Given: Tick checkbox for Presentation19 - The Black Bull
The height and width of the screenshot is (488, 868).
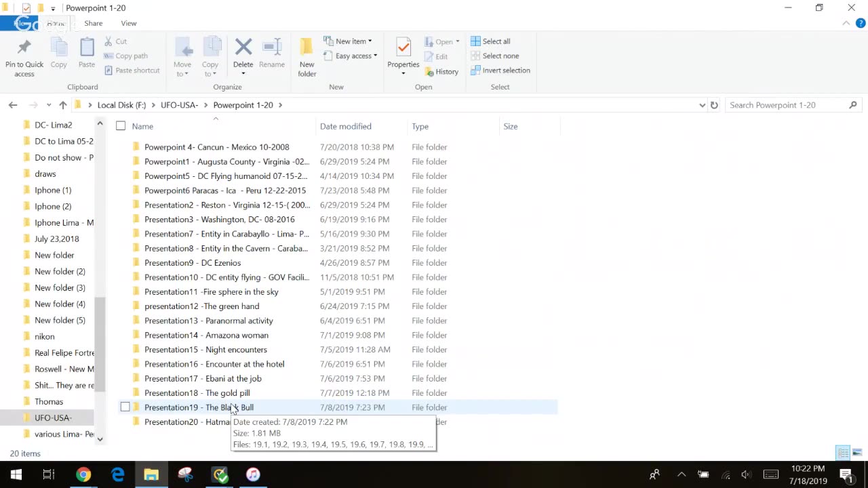Looking at the screenshot, I should [x=125, y=407].
